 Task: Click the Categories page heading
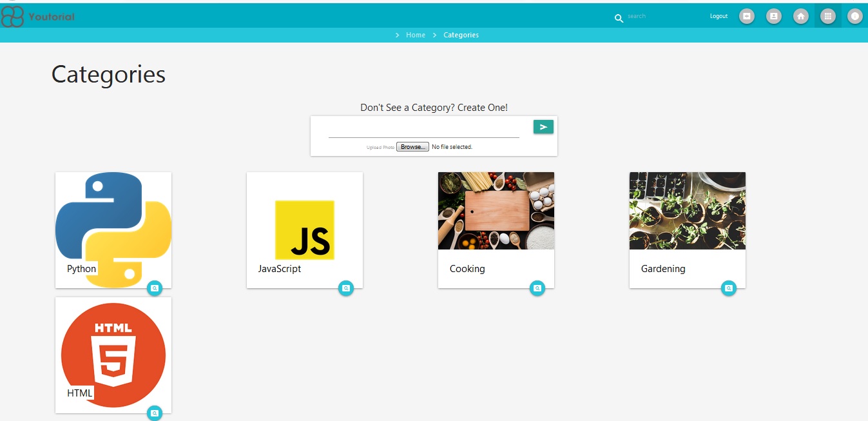point(108,75)
